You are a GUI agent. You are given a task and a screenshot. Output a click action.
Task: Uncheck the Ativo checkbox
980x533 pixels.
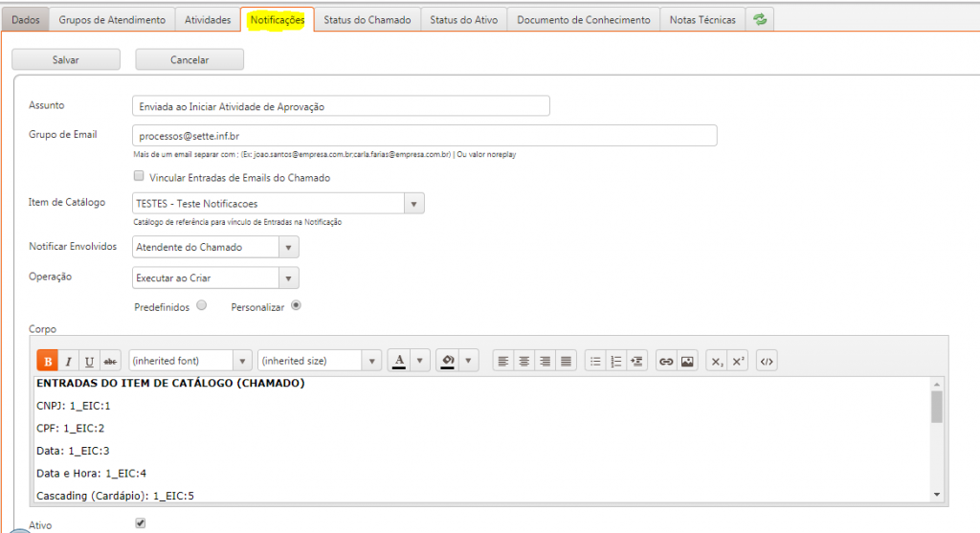(x=141, y=523)
